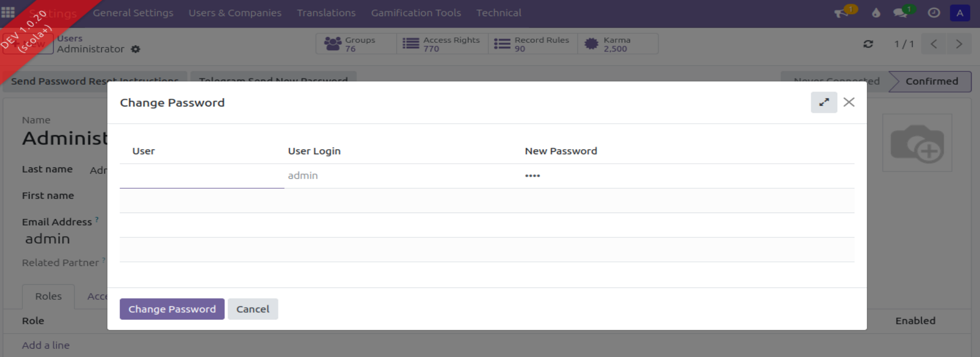The width and height of the screenshot is (980, 357).
Task: Open the Technical menu
Action: [x=499, y=13]
